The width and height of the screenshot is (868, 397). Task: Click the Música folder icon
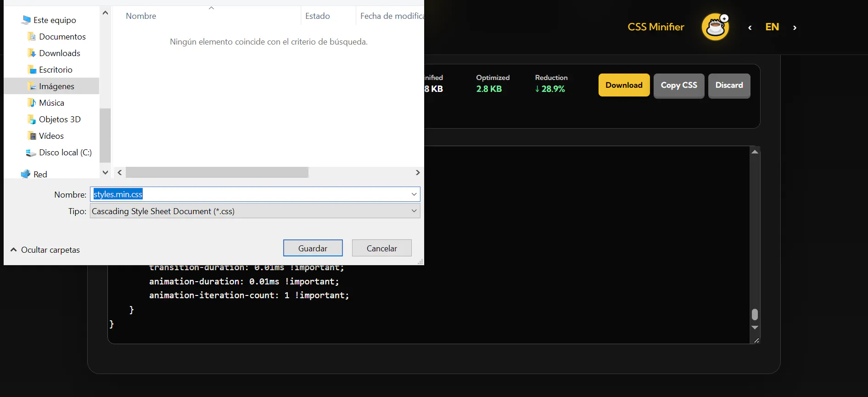[x=32, y=102]
